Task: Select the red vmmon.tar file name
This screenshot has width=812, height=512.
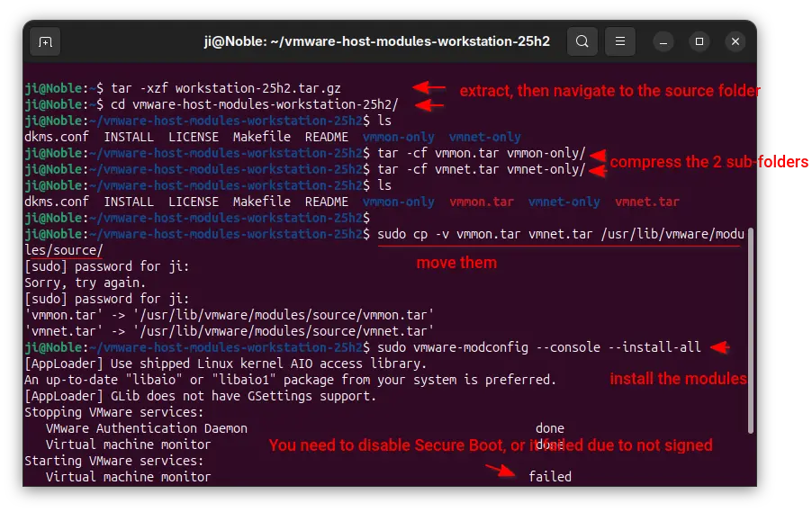Action: [x=481, y=202]
